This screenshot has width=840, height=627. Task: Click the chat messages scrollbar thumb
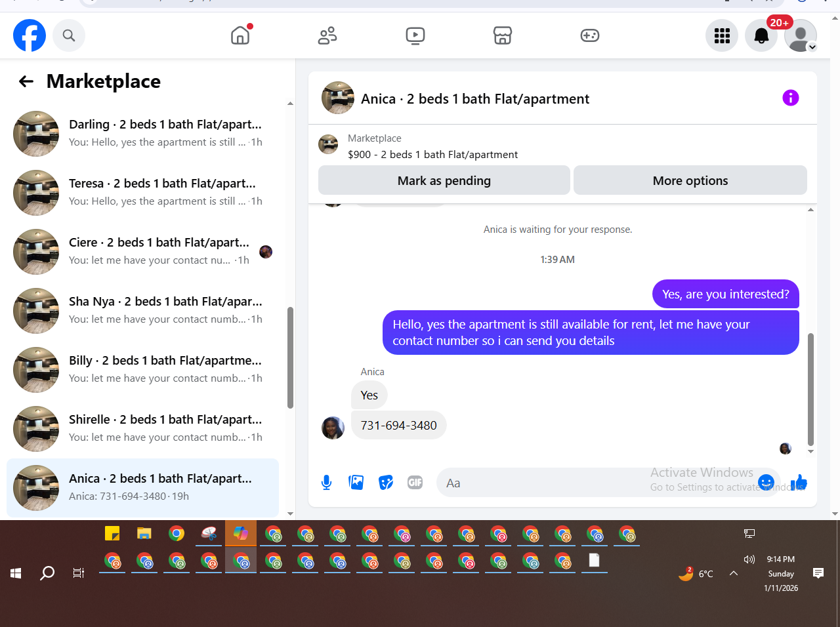click(810, 390)
